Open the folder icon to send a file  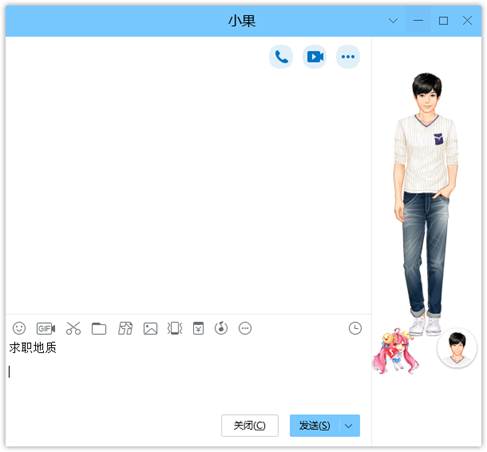point(99,329)
